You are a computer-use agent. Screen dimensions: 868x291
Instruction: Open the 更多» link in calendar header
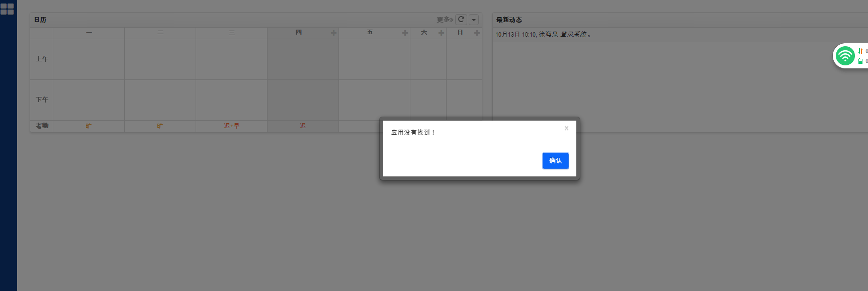coord(445,20)
